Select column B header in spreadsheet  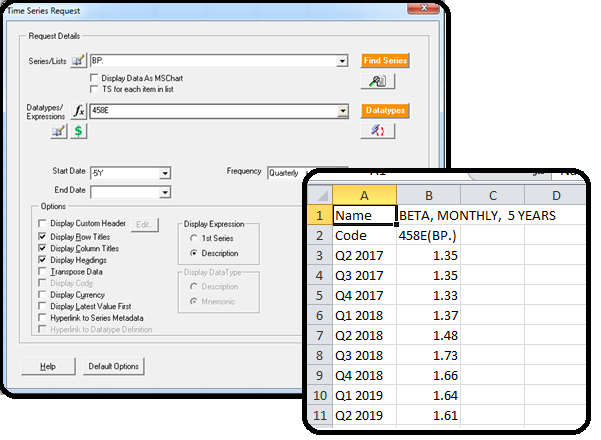tap(428, 194)
